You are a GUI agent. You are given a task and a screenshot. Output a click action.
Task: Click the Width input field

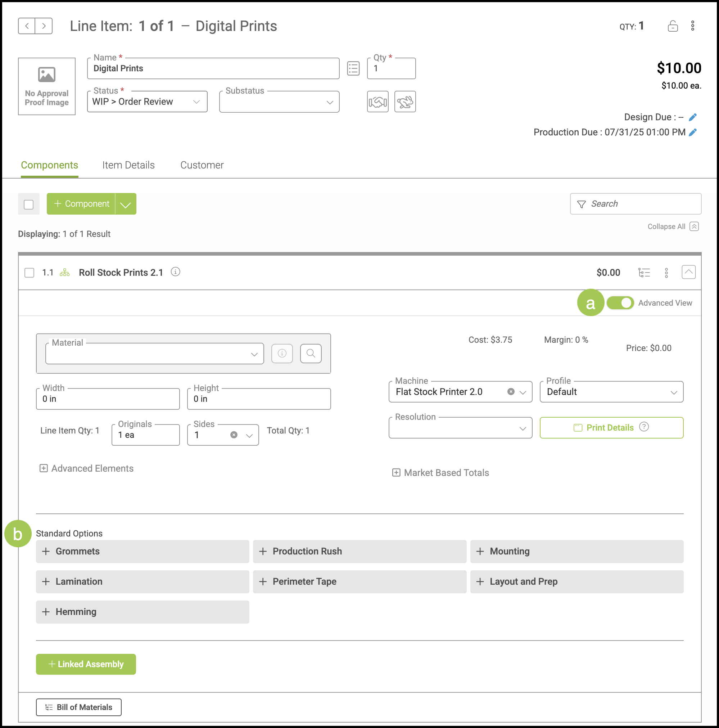click(x=108, y=399)
